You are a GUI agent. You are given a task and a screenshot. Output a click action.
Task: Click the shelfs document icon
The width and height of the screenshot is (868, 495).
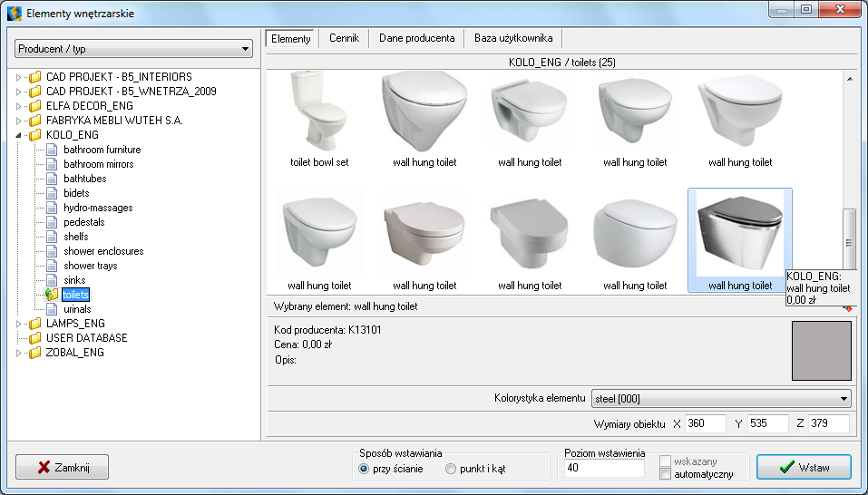click(x=52, y=237)
